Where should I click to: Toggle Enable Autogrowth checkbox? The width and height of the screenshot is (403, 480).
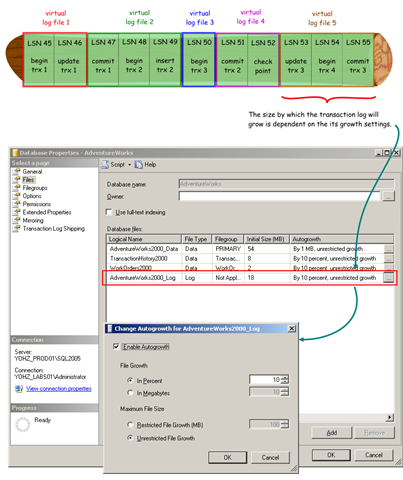[116, 347]
